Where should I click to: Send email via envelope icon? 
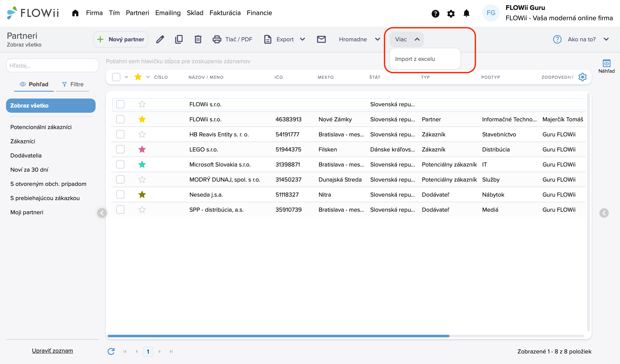pos(321,39)
